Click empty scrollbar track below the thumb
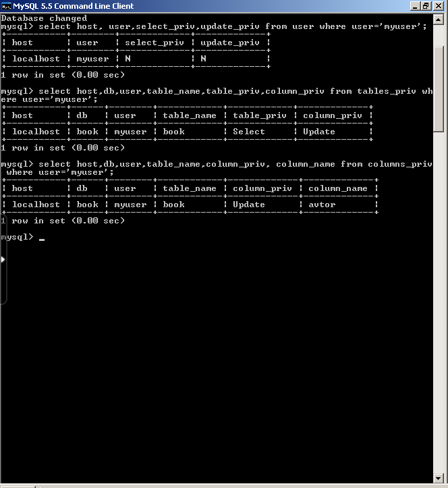 click(439, 302)
